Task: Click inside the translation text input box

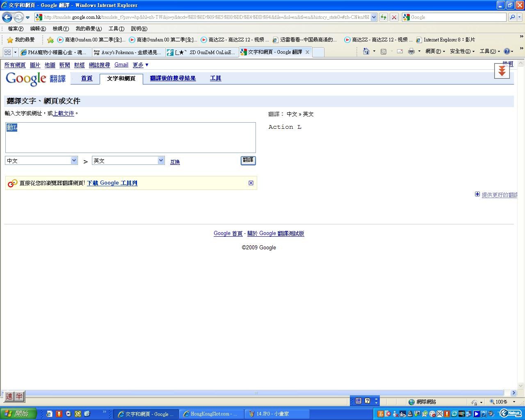Action: click(130, 137)
